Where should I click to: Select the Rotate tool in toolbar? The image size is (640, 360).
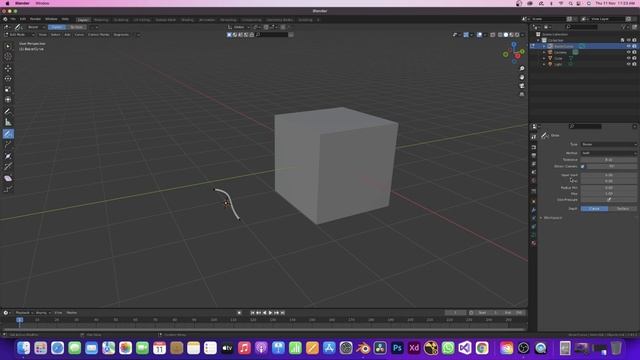pos(8,78)
